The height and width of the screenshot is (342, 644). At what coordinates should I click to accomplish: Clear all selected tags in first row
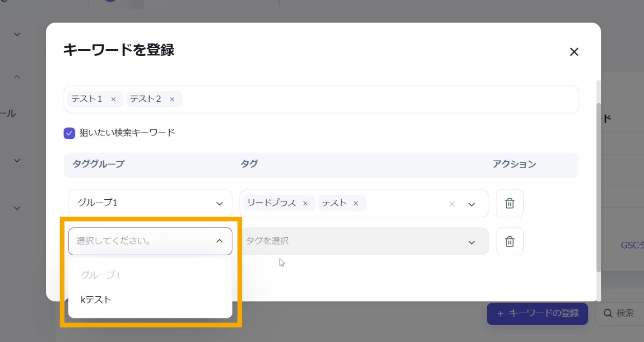point(452,204)
